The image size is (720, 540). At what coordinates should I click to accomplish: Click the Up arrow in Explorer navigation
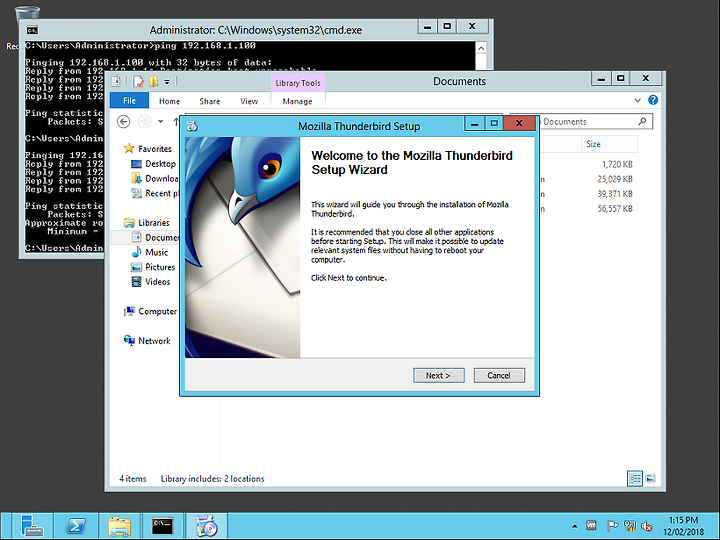click(x=175, y=122)
